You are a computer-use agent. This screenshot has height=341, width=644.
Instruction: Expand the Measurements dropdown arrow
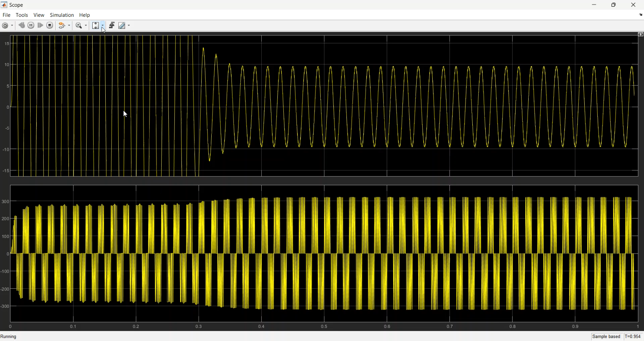[129, 26]
